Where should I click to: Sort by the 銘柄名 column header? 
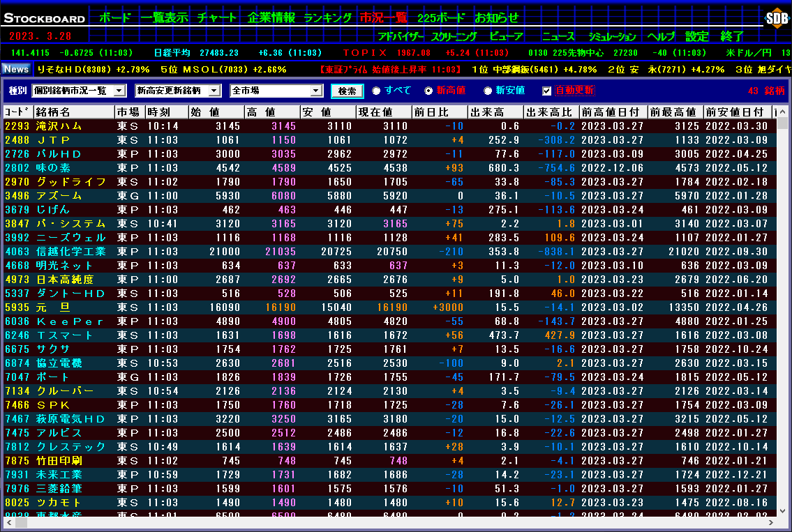[74, 112]
